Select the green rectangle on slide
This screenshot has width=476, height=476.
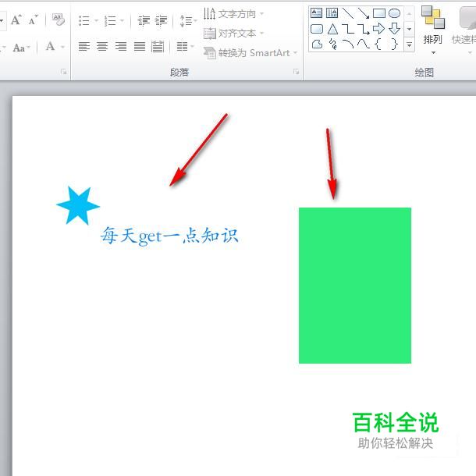pos(355,286)
